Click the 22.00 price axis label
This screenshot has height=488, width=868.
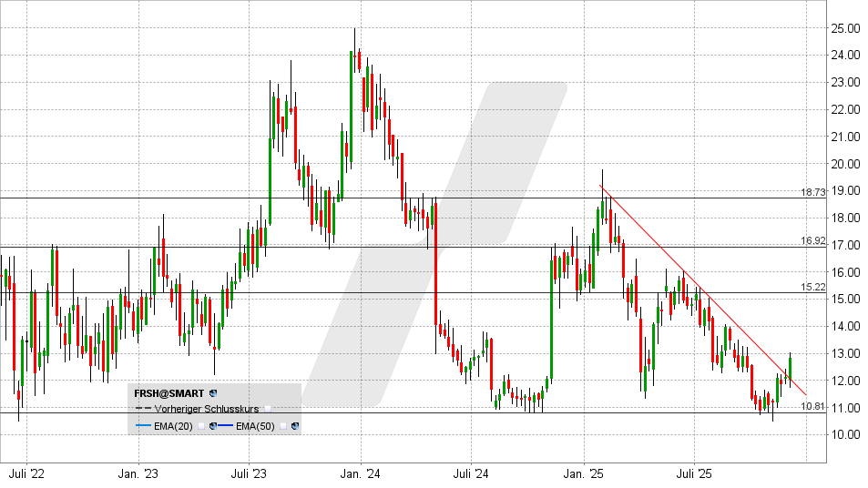(x=845, y=109)
